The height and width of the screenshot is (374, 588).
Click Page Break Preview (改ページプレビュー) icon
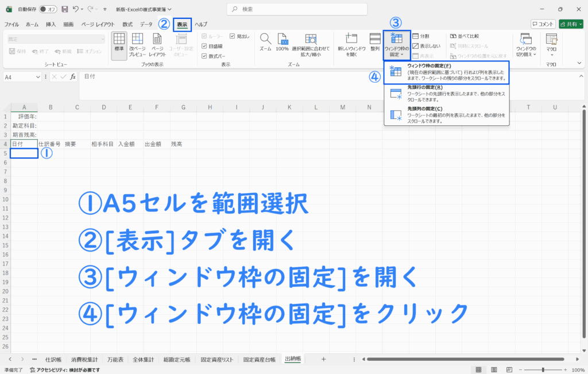138,45
